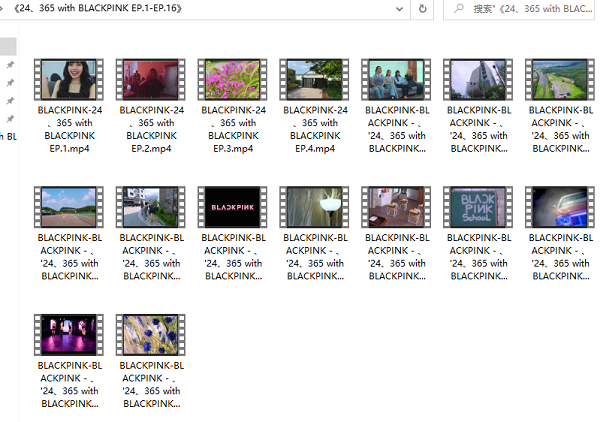Select the floor lamp video thumbnail
The image size is (600, 422).
click(315, 207)
